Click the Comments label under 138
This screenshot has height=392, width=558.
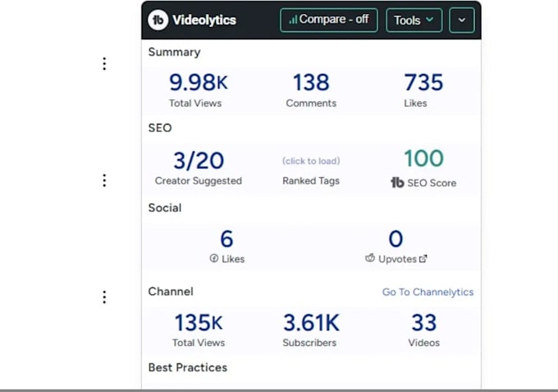click(x=311, y=103)
